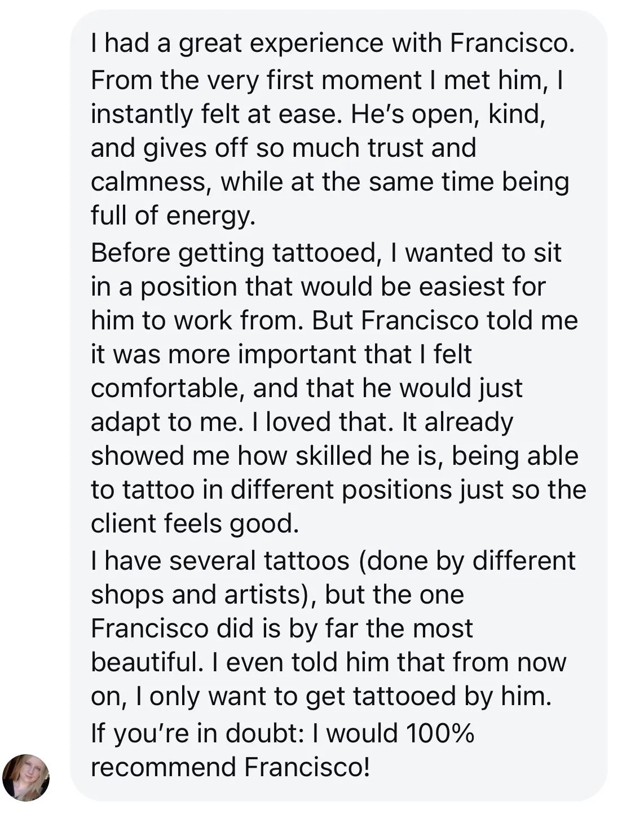Click the message bubble's opening line about great experience
The image size is (644, 814).
(333, 43)
